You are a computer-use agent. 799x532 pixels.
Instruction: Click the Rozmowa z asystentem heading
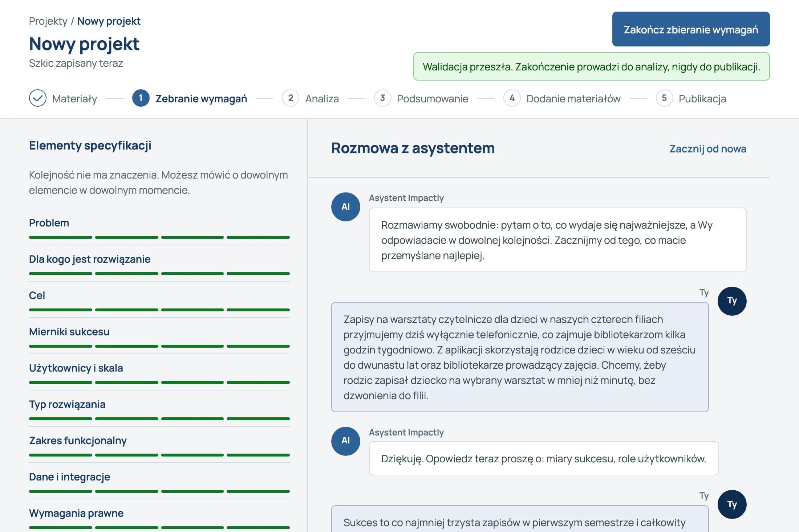(x=413, y=148)
